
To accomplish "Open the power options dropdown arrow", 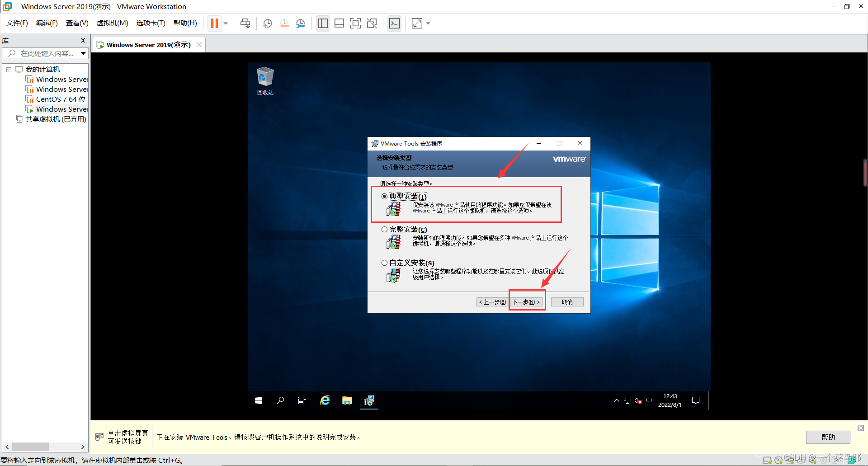I will coord(226,24).
